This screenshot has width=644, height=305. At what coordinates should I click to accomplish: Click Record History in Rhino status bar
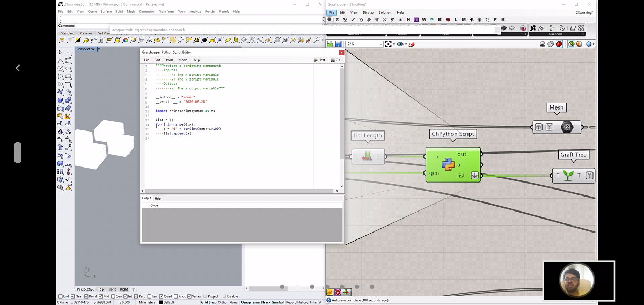pos(297,302)
